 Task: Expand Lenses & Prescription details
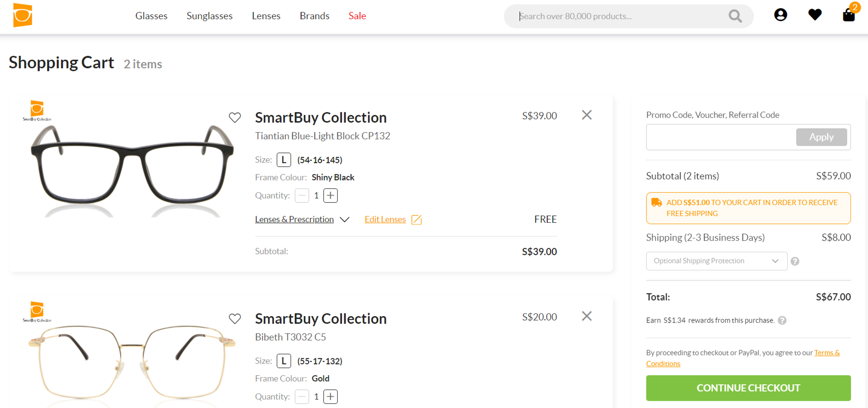pos(294,219)
